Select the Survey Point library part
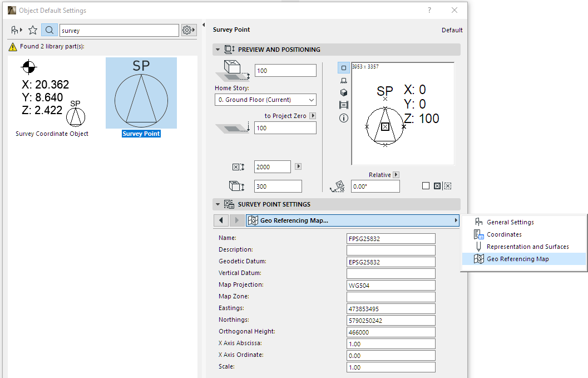The width and height of the screenshot is (588, 378). pyautogui.click(x=141, y=97)
